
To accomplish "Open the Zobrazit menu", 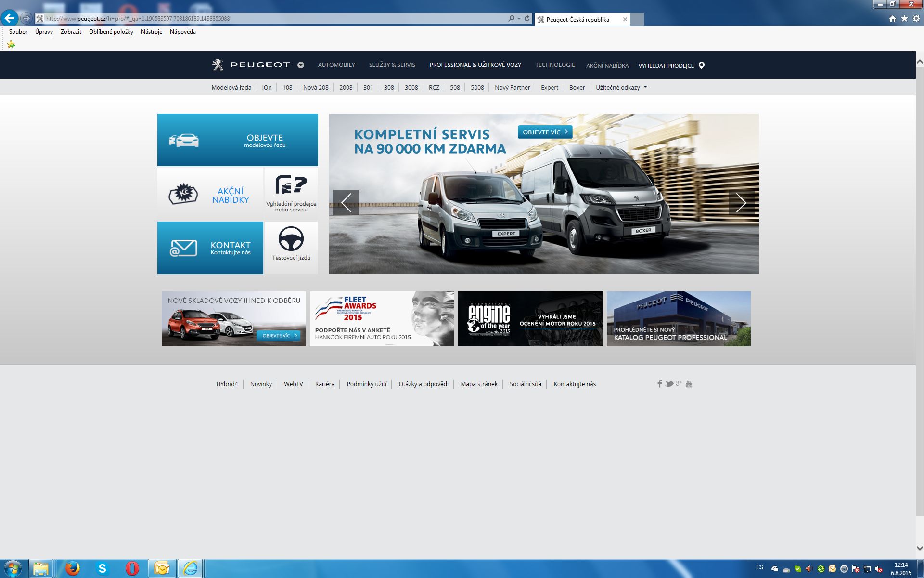I will pos(71,32).
